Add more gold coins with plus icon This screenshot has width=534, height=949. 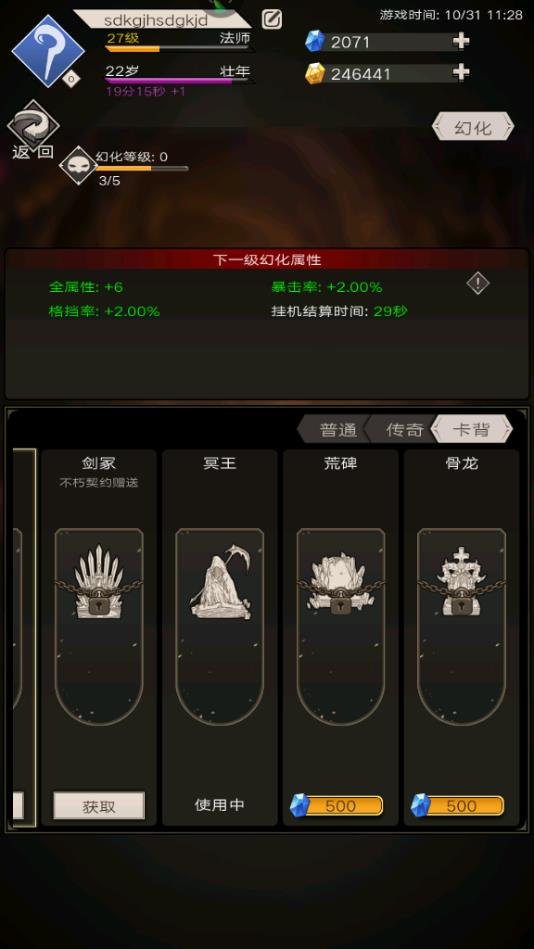(461, 73)
